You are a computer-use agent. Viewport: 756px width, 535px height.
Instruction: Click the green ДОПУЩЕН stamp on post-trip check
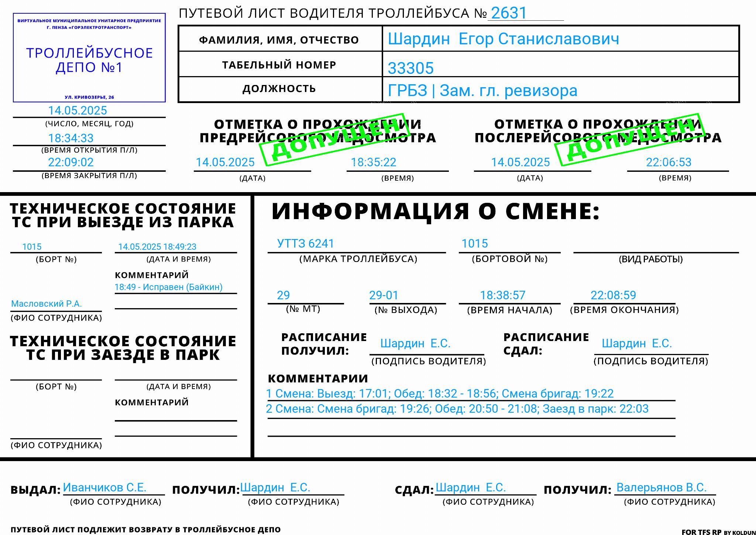pos(630,140)
